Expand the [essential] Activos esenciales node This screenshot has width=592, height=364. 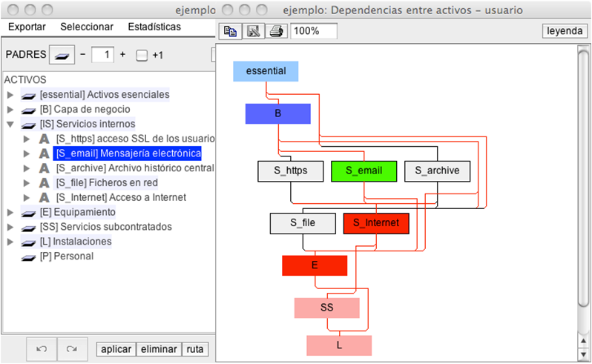click(x=10, y=95)
